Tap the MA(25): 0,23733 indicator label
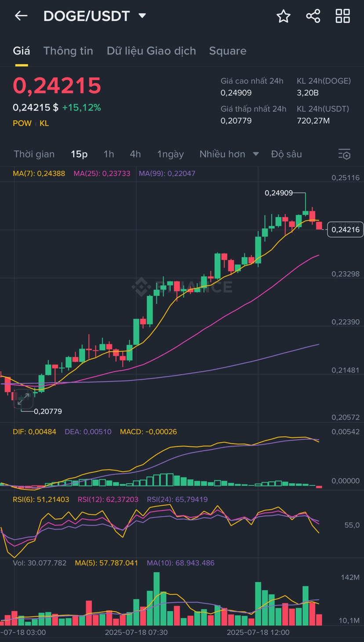 pos(102,173)
